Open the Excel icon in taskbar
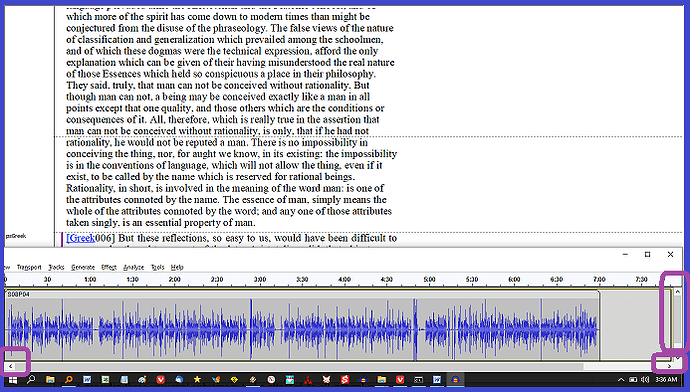690x392 pixels. pos(106,379)
